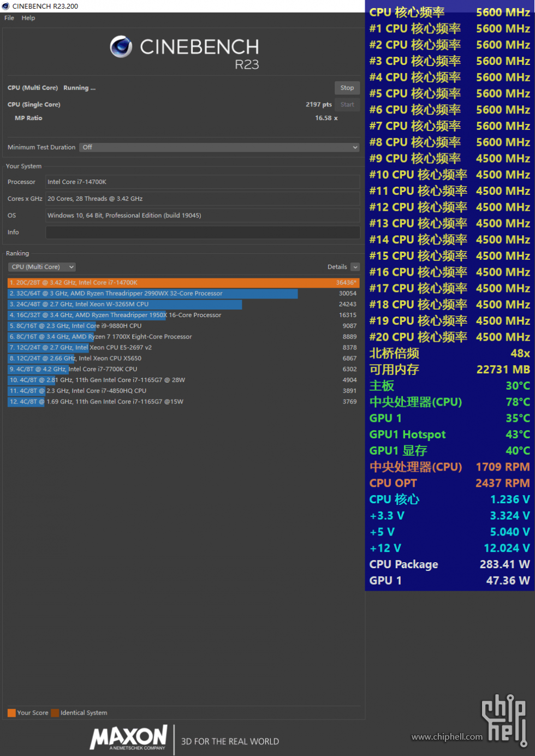This screenshot has height=756, width=535.
Task: Click the #9 CPU 4500 MHz reading
Action: (450, 158)
